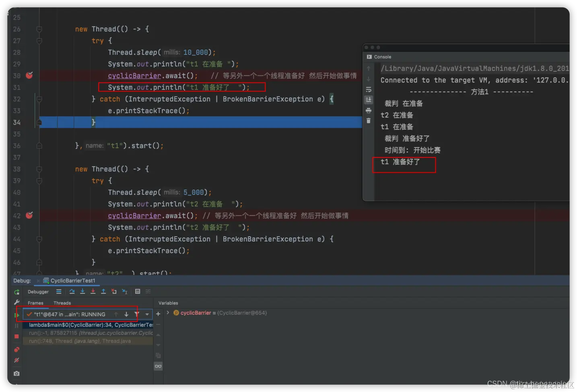Select the Threads tab
Screen dimensions: 577x392
pos(62,303)
